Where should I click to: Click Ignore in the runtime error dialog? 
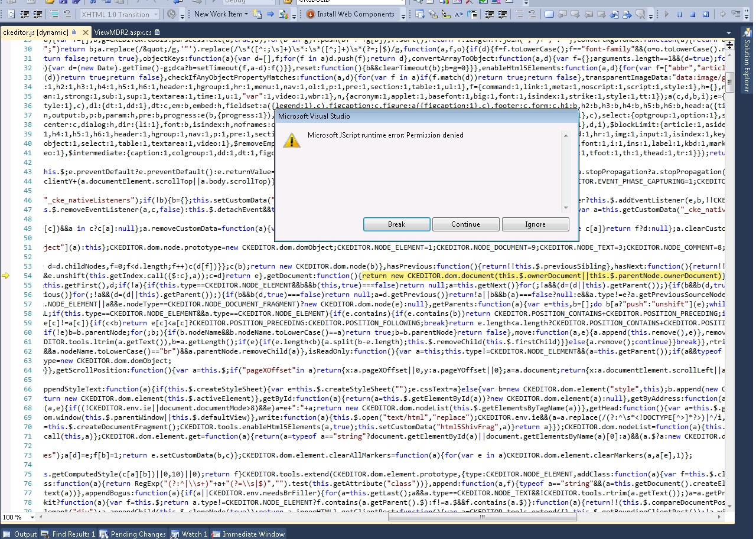coord(535,224)
